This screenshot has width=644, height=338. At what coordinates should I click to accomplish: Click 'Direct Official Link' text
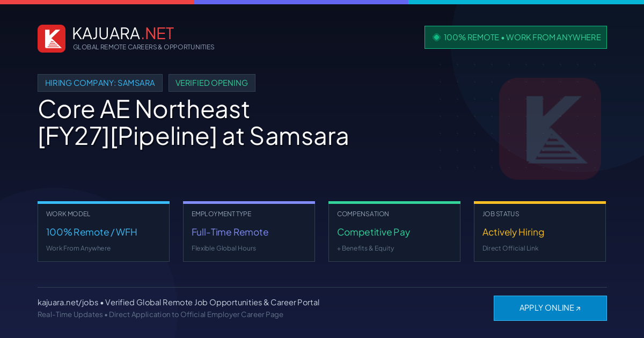tap(510, 248)
